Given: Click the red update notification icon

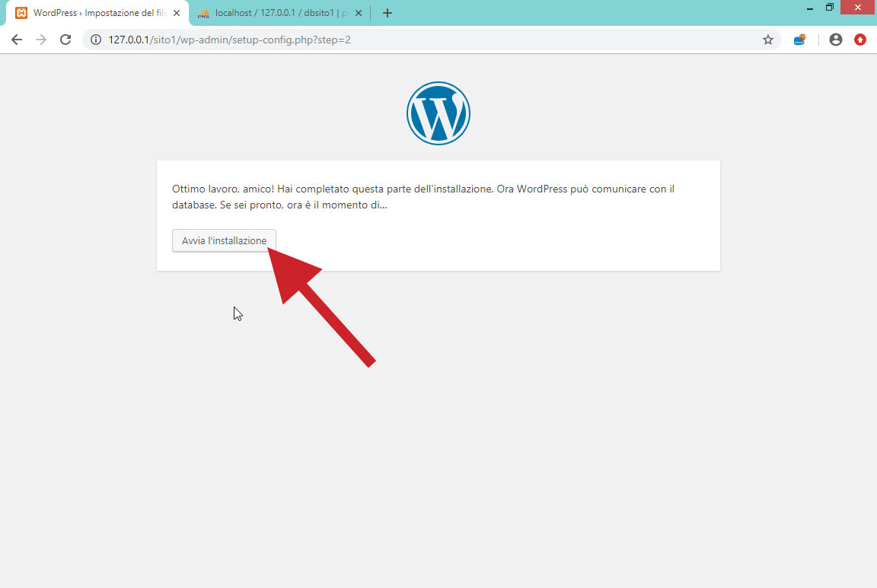Looking at the screenshot, I should pos(860,40).
